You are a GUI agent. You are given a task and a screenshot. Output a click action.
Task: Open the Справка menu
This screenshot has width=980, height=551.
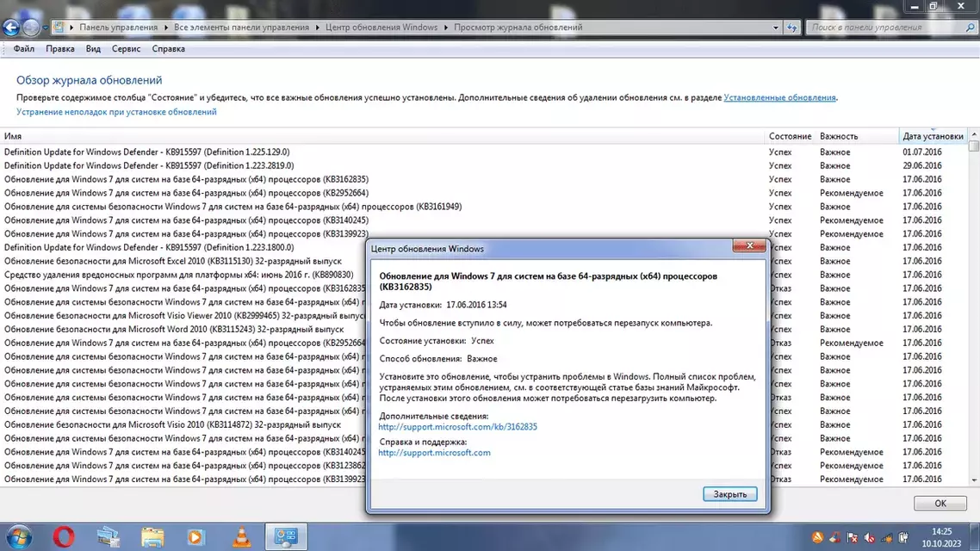click(x=168, y=49)
